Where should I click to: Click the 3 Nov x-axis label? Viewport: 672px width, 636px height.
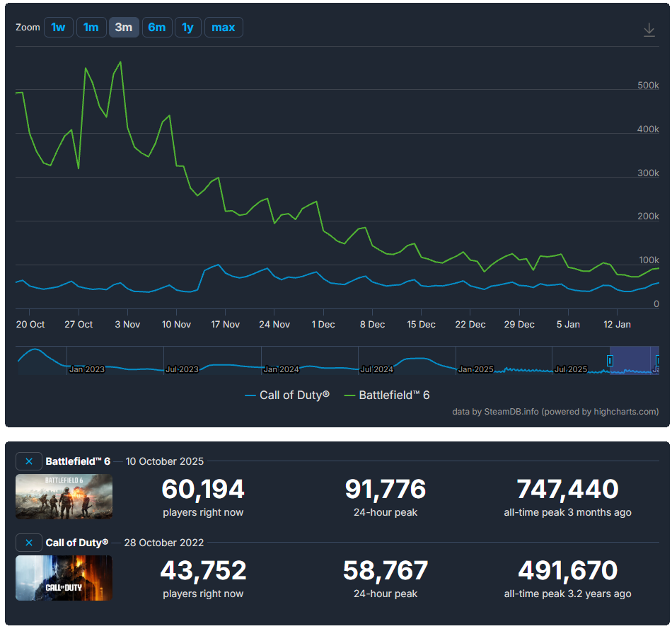127,325
